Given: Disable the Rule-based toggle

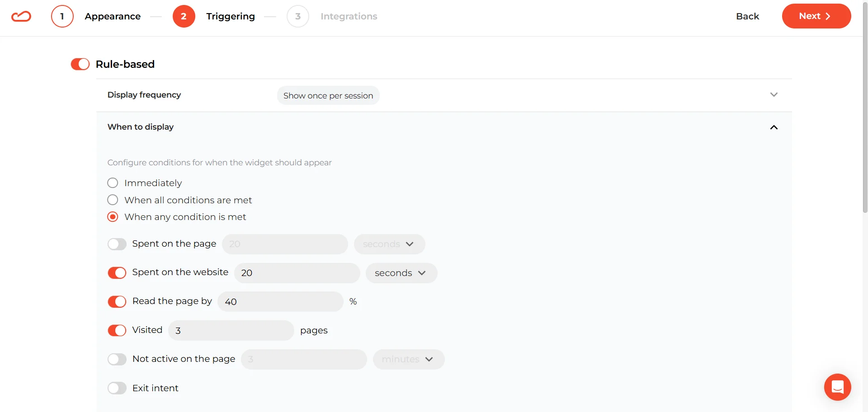Looking at the screenshot, I should coord(80,64).
